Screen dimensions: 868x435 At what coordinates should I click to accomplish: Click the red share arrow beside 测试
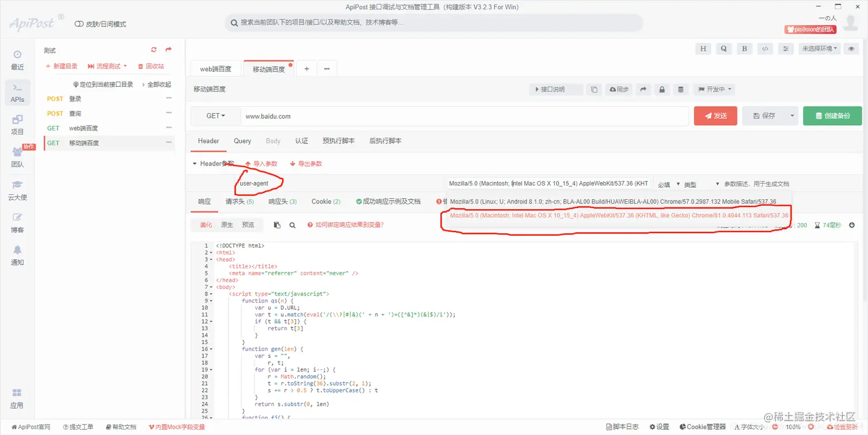pyautogui.click(x=169, y=50)
